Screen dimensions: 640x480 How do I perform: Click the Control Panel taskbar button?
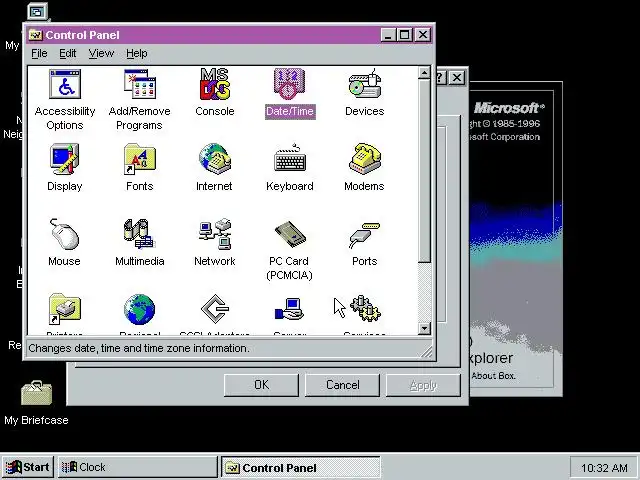300,467
